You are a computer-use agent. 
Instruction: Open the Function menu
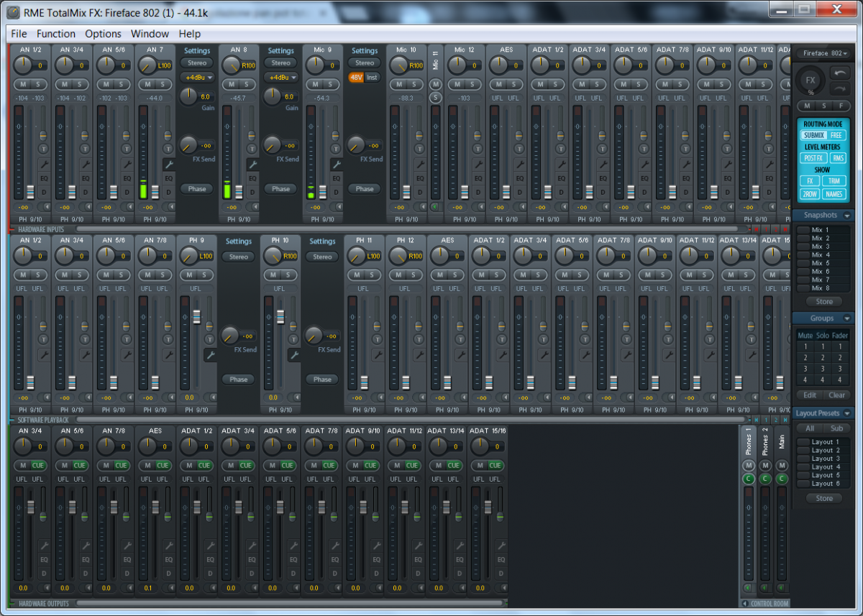(56, 34)
